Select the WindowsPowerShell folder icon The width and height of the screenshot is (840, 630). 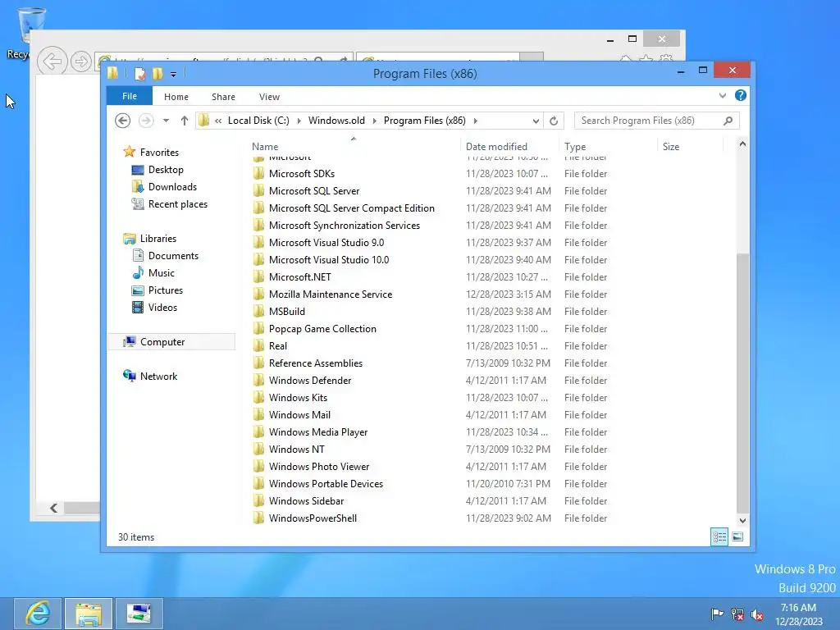[258, 518]
